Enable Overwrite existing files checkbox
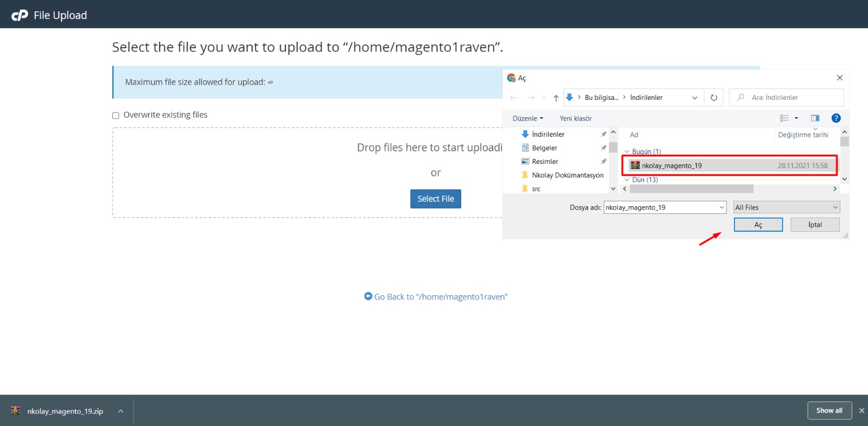 click(x=116, y=116)
